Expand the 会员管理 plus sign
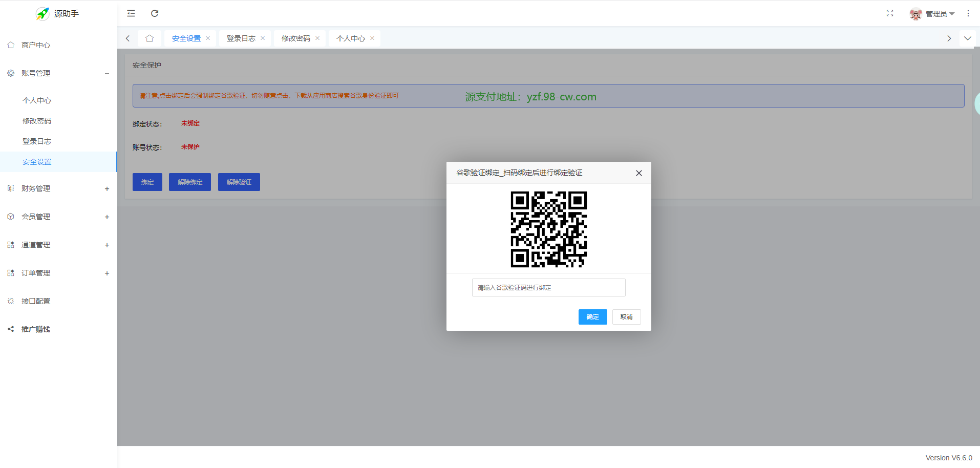This screenshot has height=468, width=980. pos(107,217)
